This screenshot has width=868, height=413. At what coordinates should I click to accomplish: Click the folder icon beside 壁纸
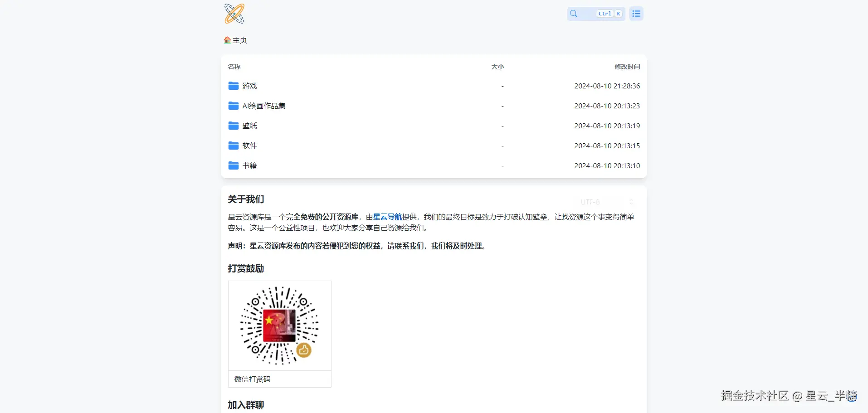[234, 126]
